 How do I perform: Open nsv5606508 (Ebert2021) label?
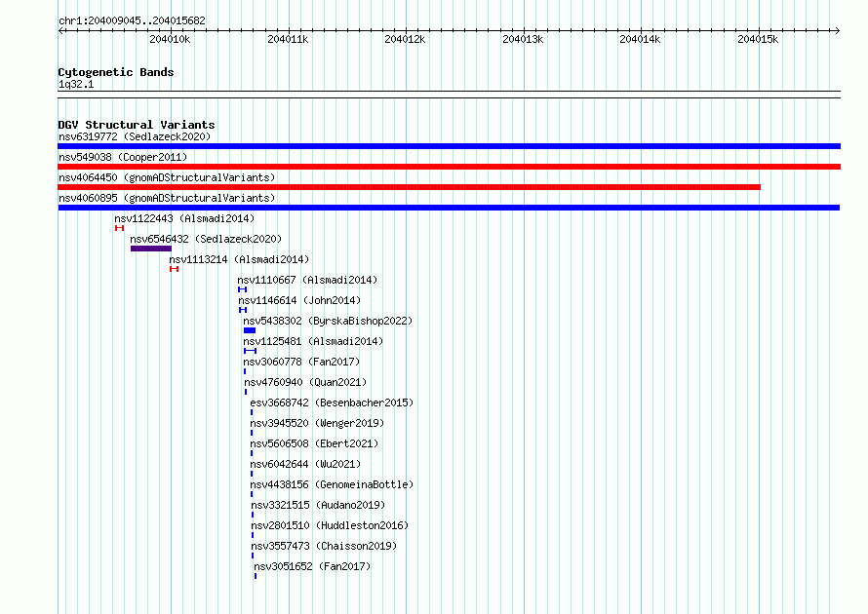click(314, 443)
